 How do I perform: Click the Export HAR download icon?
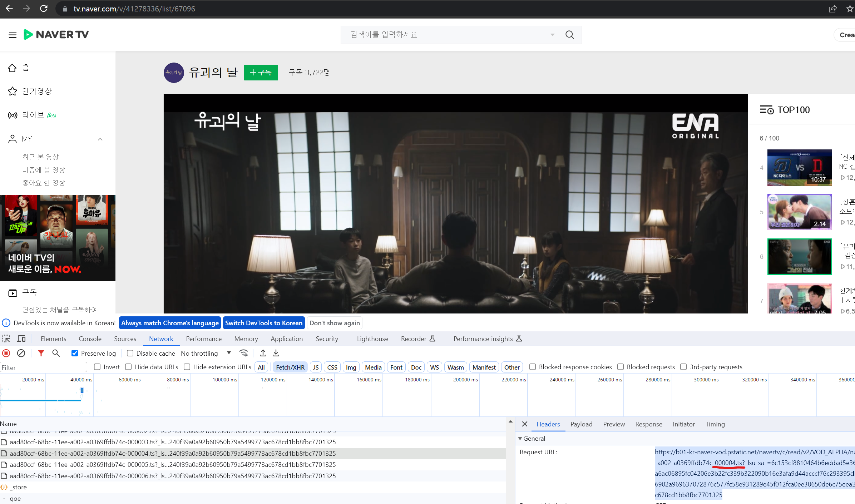tap(276, 353)
